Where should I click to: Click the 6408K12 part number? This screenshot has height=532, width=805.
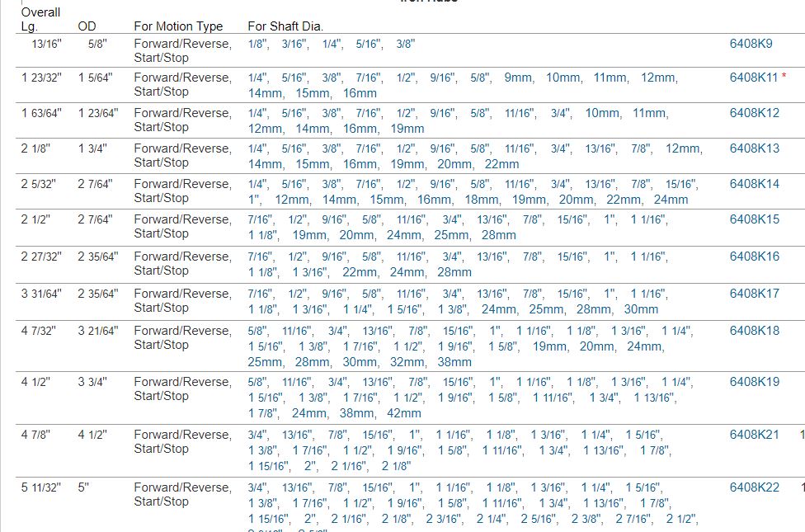[x=754, y=113]
